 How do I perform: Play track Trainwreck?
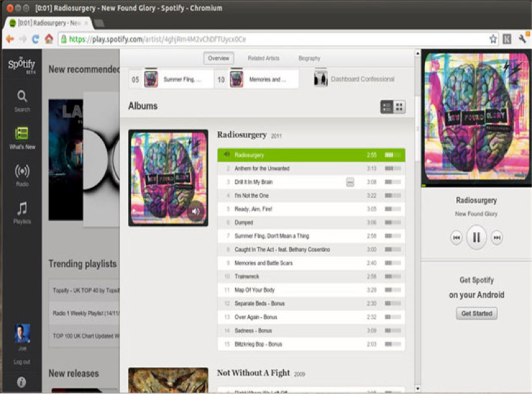coord(311,277)
